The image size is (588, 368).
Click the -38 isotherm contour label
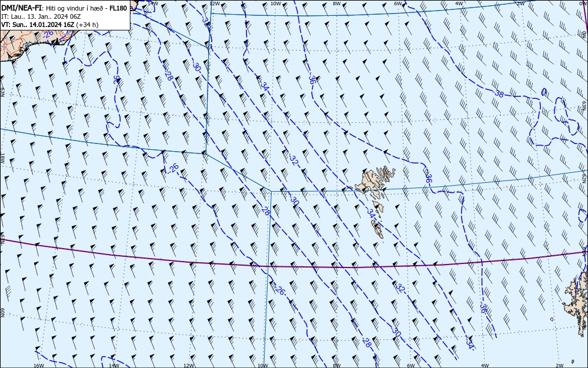tap(499, 93)
